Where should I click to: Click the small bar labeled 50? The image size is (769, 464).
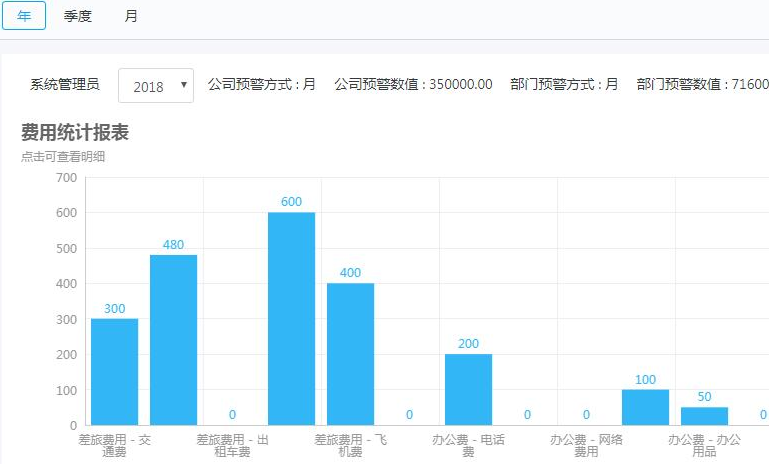[704, 416]
